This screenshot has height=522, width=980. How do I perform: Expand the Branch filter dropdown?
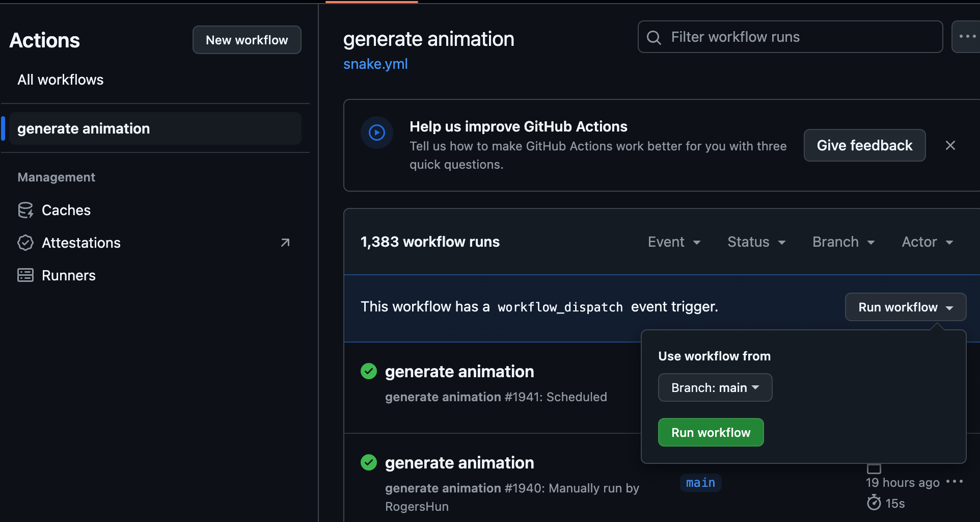843,242
